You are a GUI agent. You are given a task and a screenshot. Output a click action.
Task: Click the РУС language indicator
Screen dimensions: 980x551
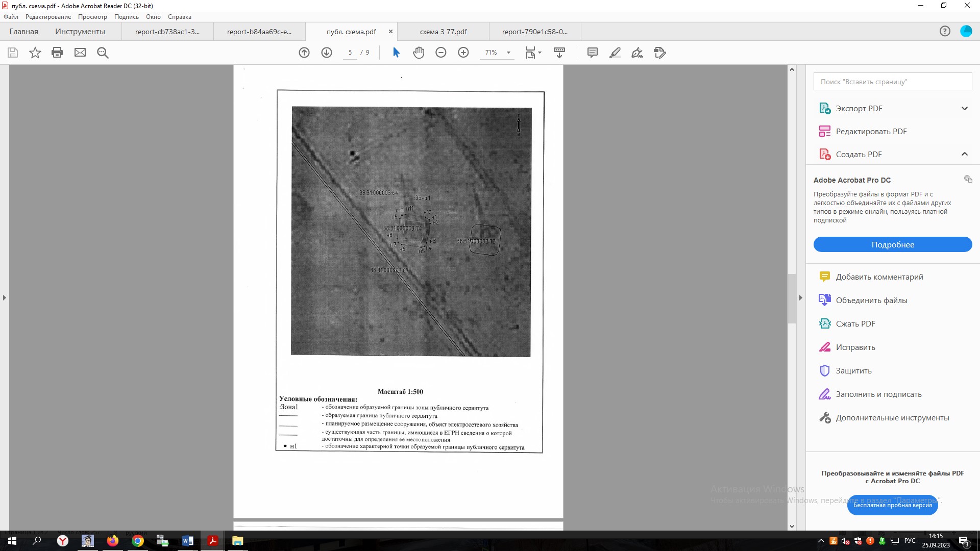910,541
